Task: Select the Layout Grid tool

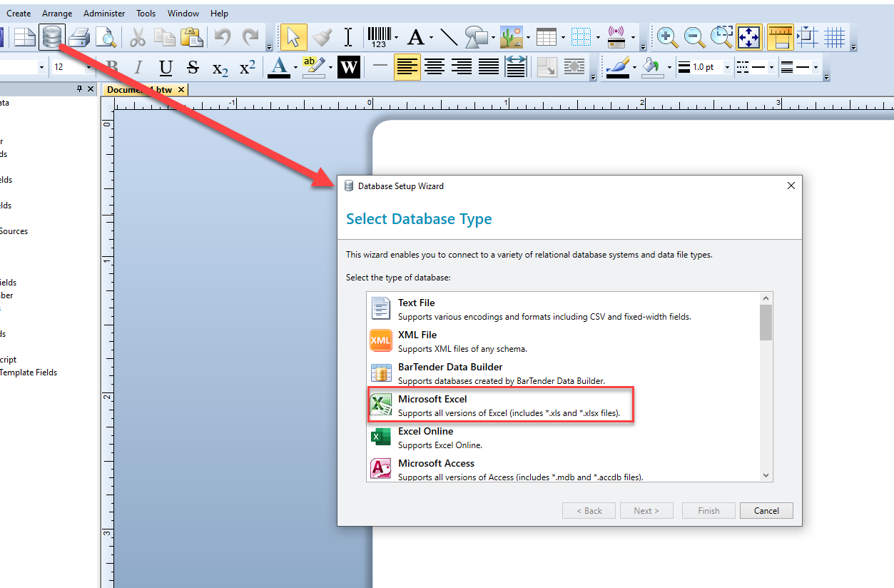Action: pos(581,37)
